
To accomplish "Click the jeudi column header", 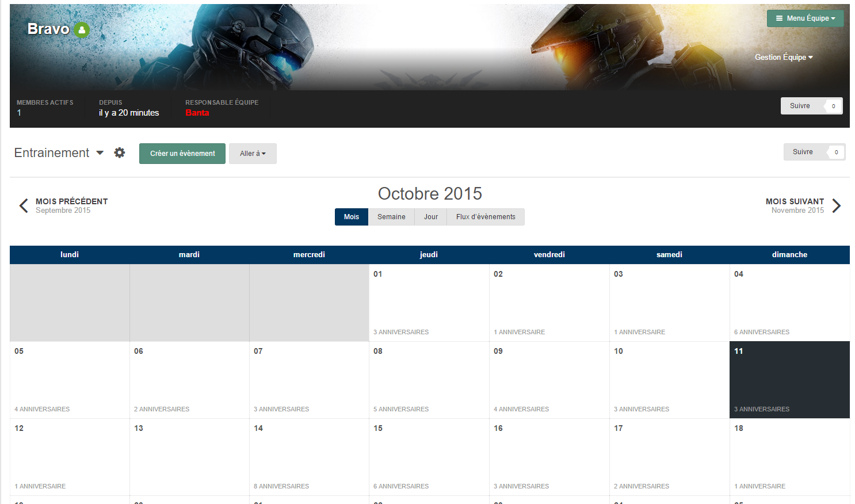I will pyautogui.click(x=429, y=254).
